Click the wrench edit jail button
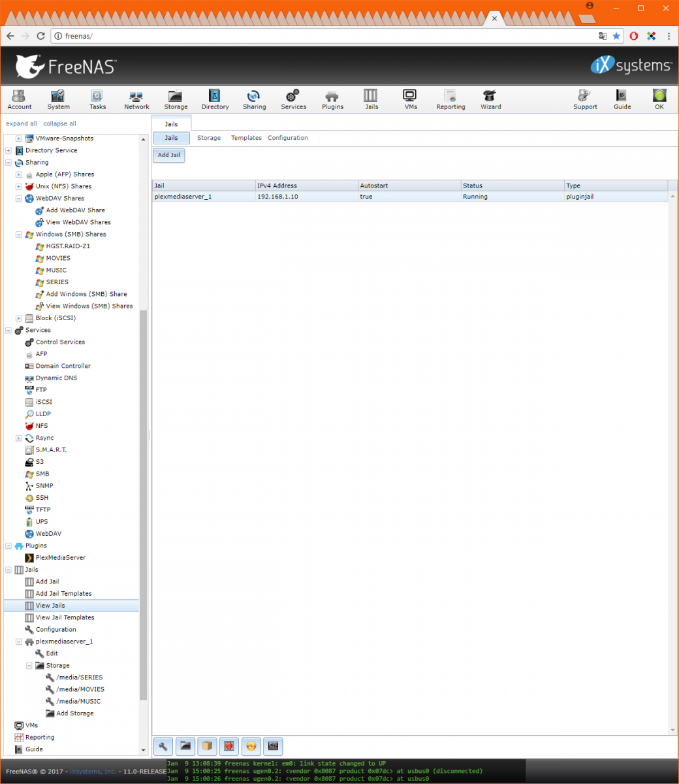The image size is (679, 784). coord(163,745)
